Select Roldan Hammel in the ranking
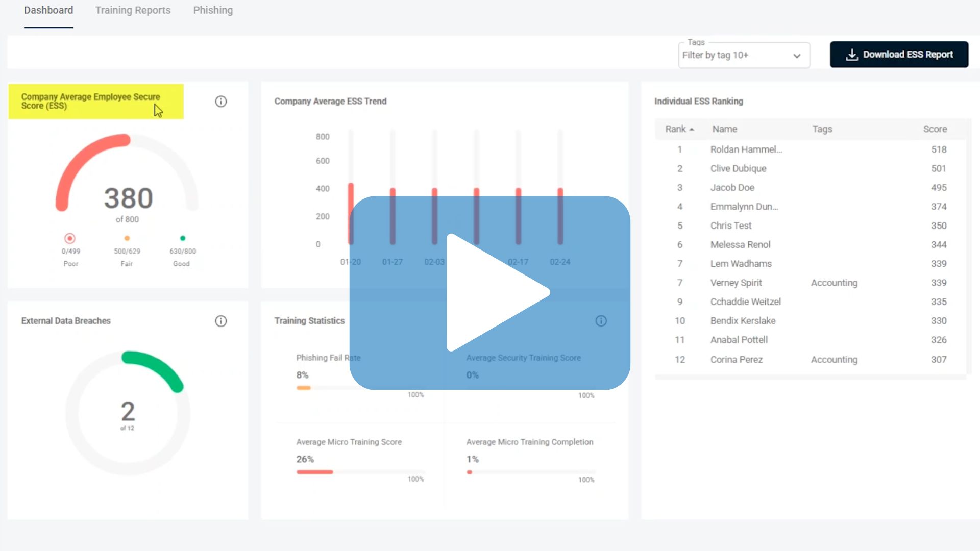The image size is (980, 551). (x=746, y=149)
